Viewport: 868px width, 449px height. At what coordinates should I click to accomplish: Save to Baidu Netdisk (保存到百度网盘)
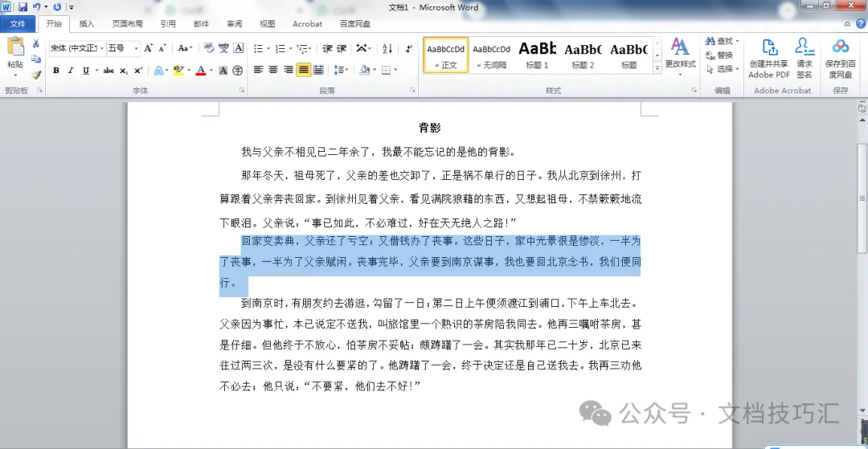[x=841, y=59]
